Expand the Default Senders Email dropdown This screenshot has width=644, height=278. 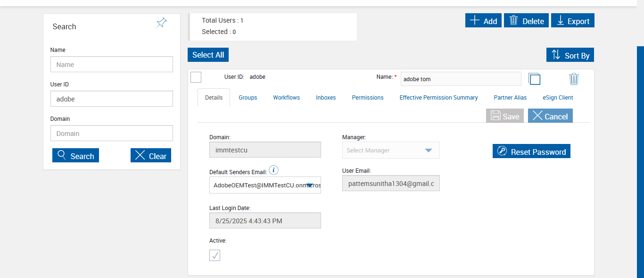coord(310,185)
